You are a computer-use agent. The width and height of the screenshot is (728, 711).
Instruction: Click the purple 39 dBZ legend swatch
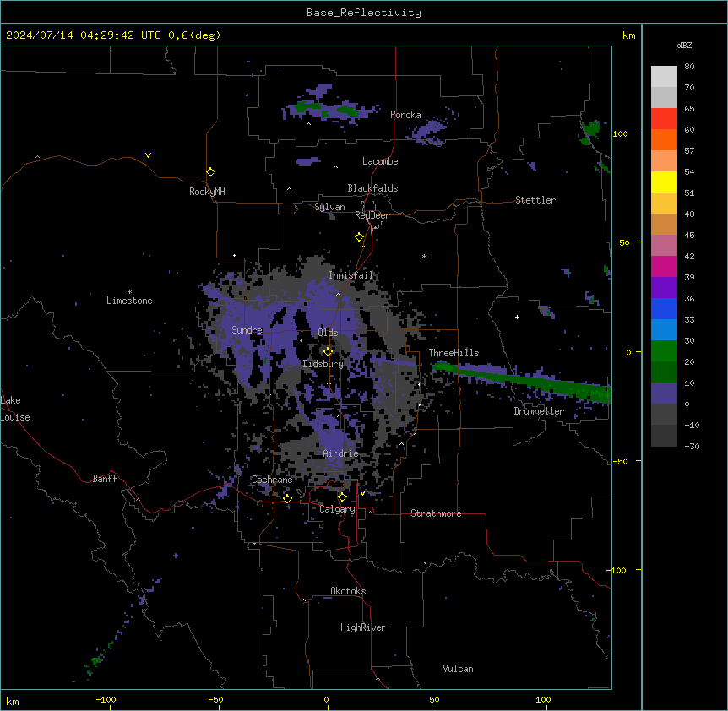664,287
